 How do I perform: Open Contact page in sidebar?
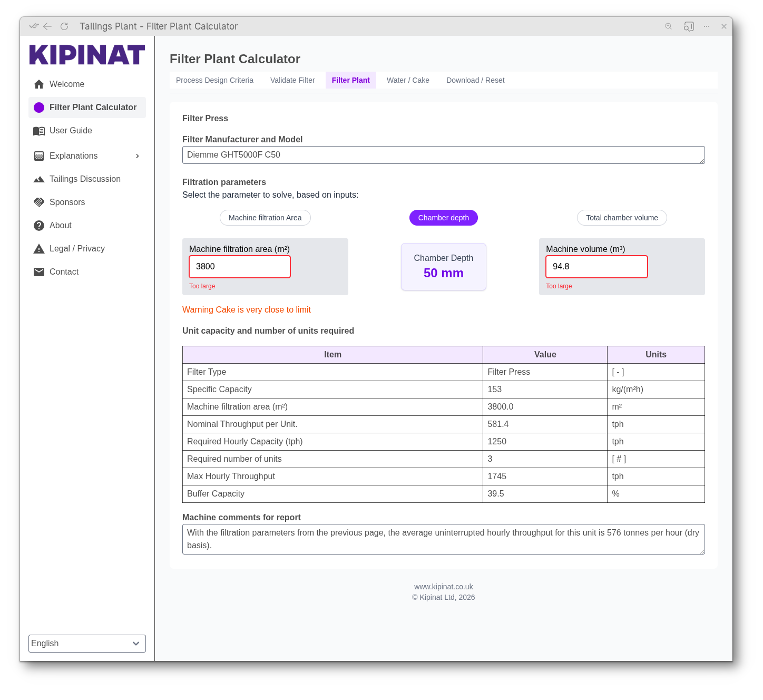[x=87, y=272]
